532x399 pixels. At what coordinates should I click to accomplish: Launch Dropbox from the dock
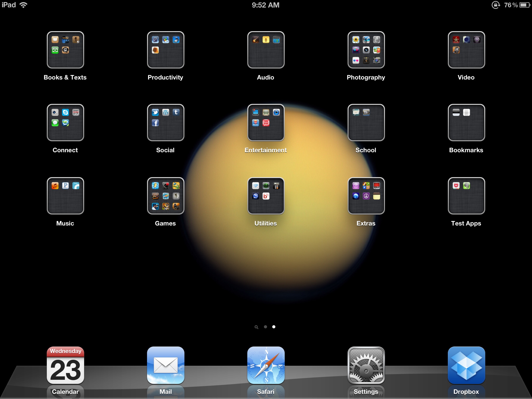[466, 365]
